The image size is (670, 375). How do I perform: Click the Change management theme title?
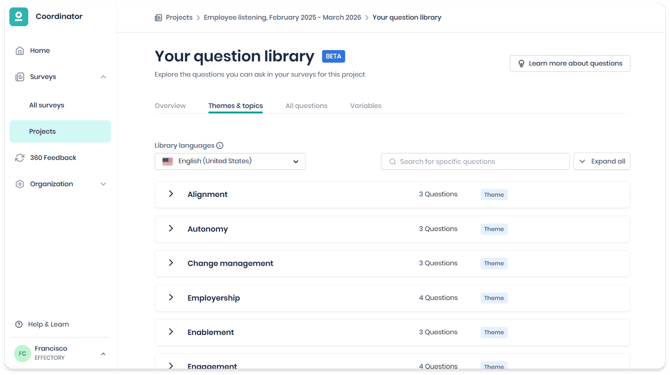pos(230,263)
